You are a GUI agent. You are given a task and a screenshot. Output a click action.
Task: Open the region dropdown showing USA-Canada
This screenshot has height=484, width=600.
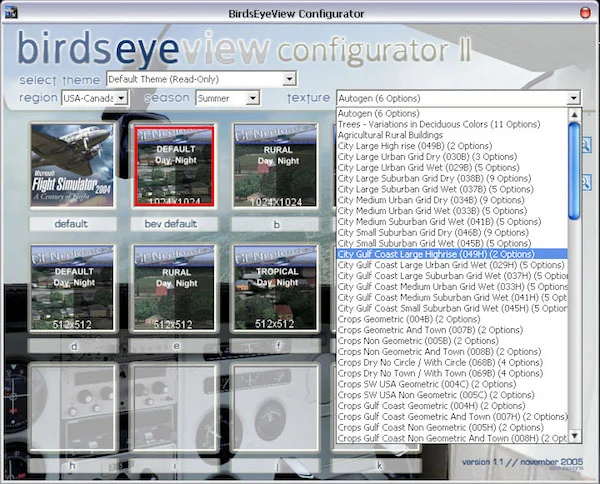[x=121, y=98]
